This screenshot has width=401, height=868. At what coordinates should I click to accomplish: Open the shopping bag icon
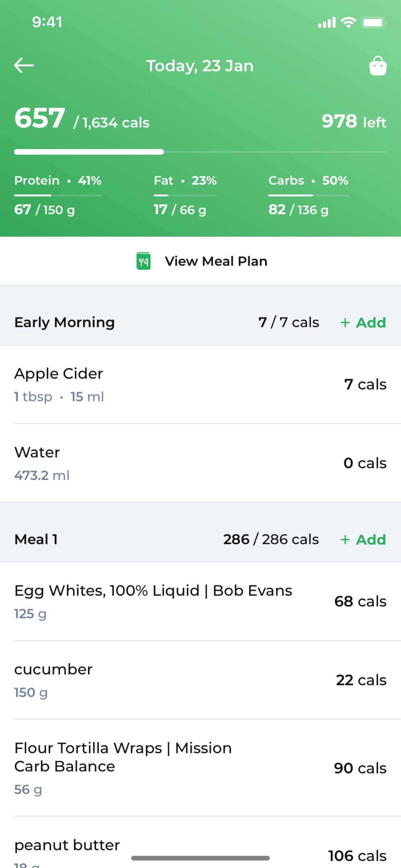(378, 65)
